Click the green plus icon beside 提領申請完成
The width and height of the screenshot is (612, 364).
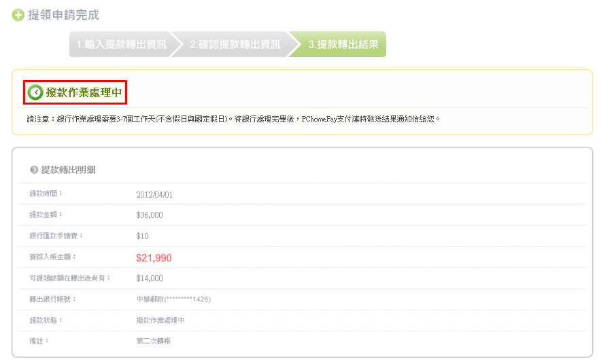click(x=18, y=16)
